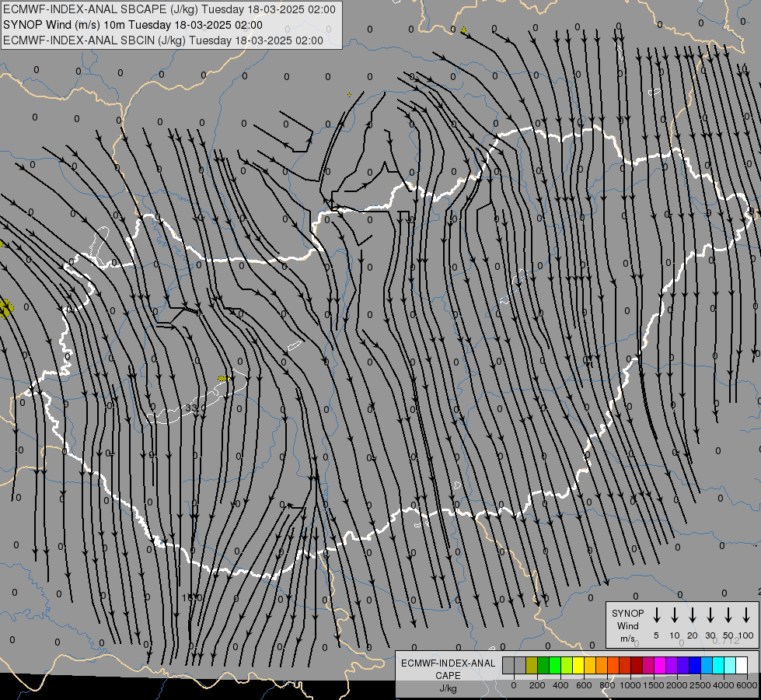This screenshot has height=700, width=761.
Task: Click the '2500' tick value on CAPE scale
Action: [700, 685]
